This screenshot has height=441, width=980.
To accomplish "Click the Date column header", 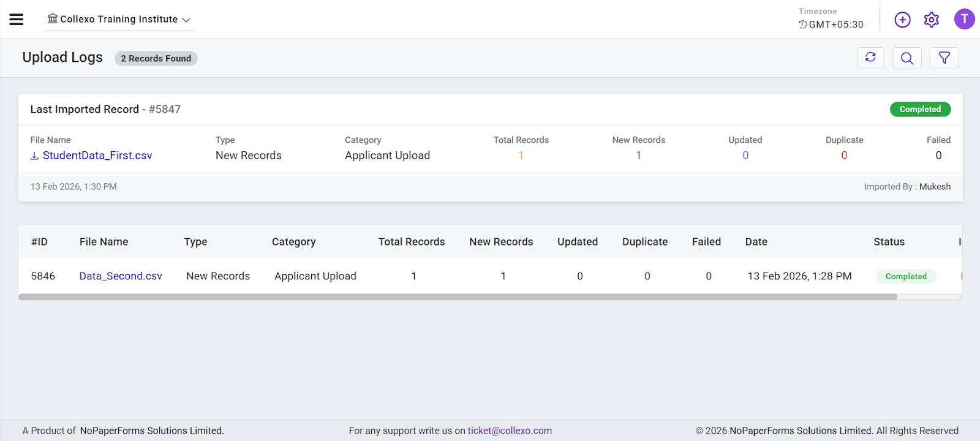I will pos(756,242).
